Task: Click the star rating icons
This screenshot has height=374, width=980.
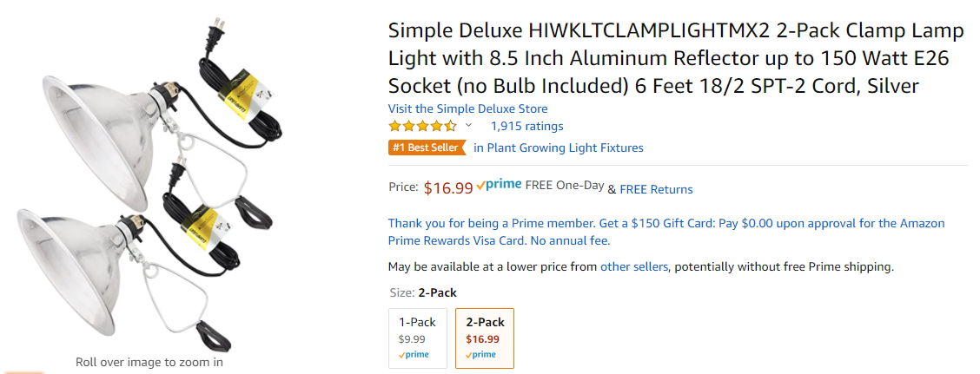Action: point(422,126)
